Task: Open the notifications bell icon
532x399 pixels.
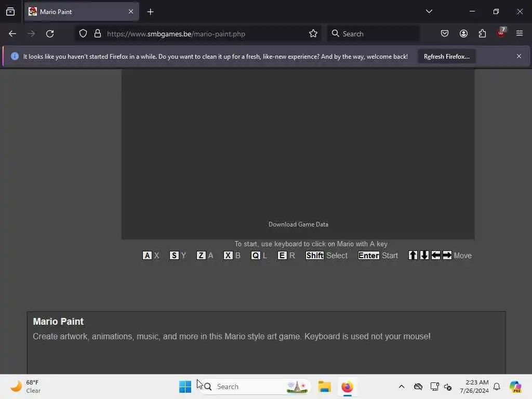Action: tap(497, 387)
